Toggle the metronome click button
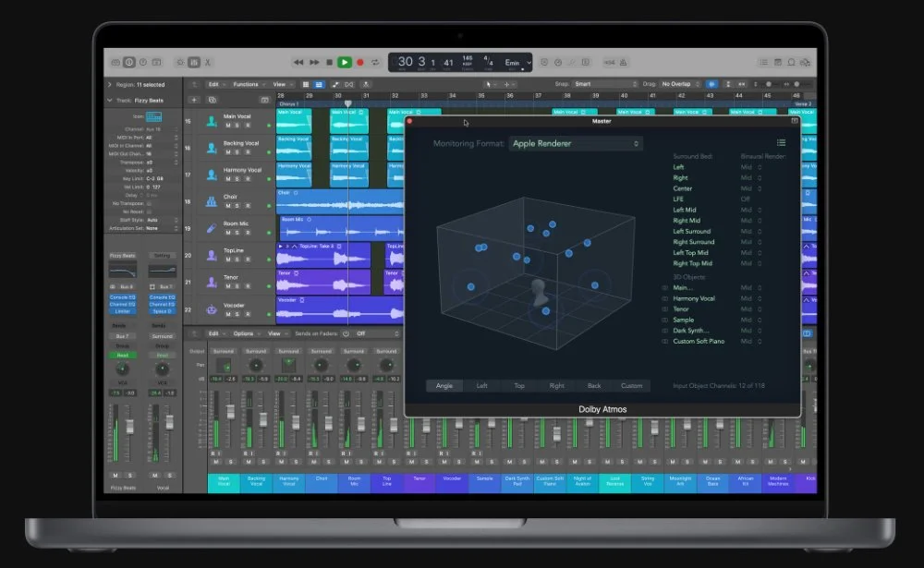This screenshot has width=924, height=568. point(623,62)
